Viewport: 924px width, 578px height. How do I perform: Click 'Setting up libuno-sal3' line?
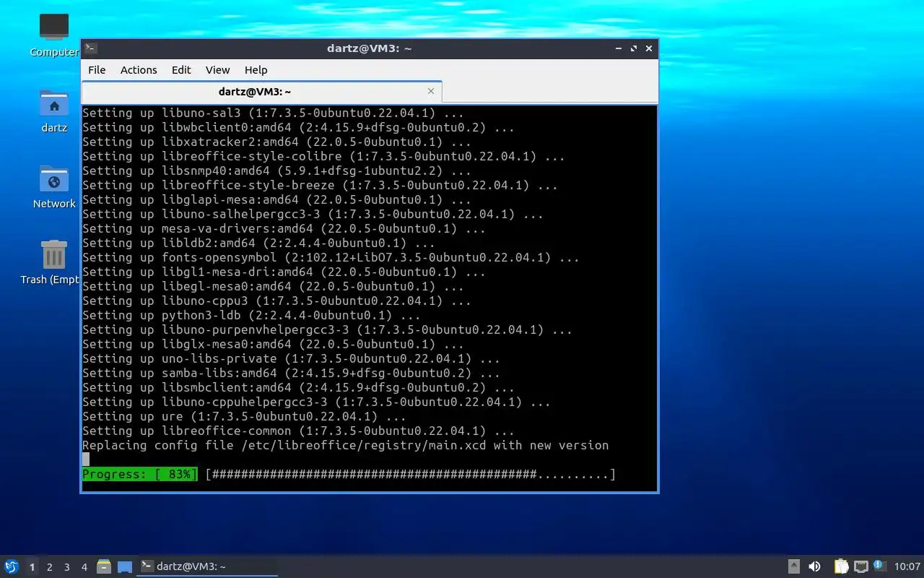(x=274, y=113)
